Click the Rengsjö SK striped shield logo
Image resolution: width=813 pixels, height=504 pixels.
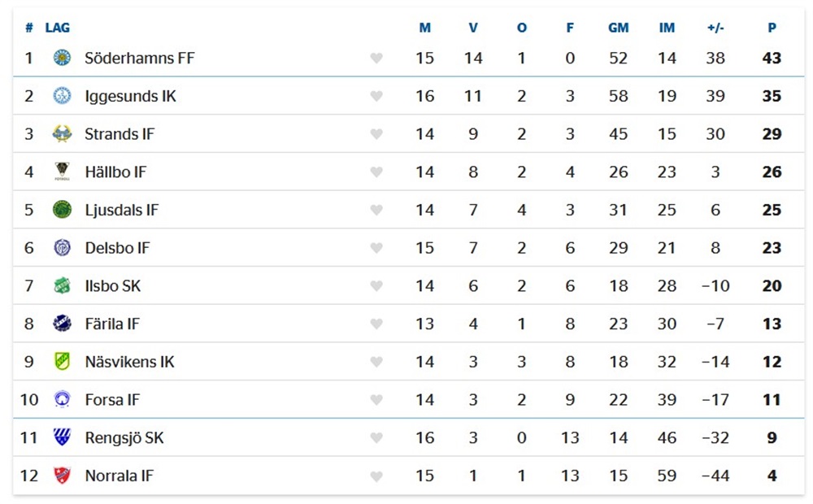point(63,437)
